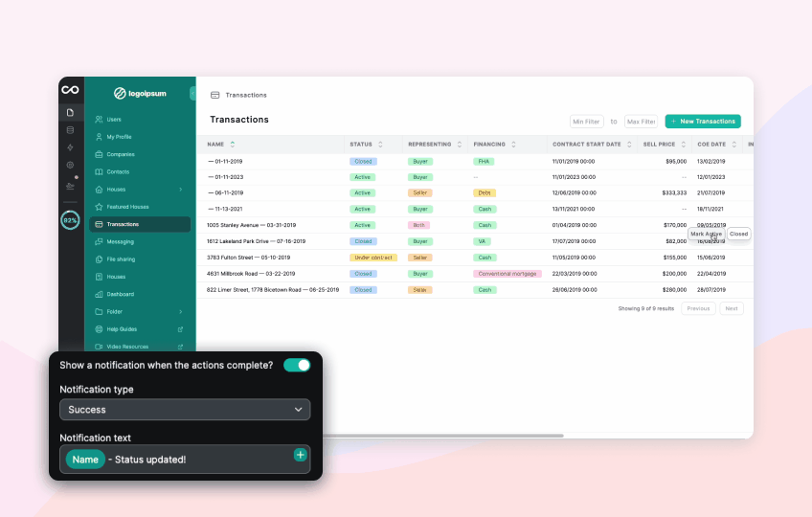The height and width of the screenshot is (517, 812).
Task: Click the Name tag in Notification text
Action: coord(85,460)
